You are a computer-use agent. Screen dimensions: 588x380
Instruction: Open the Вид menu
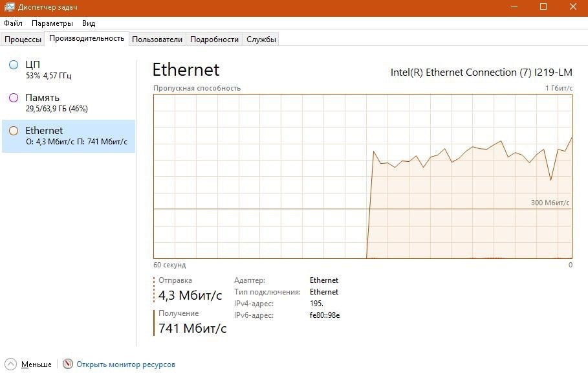coord(89,23)
